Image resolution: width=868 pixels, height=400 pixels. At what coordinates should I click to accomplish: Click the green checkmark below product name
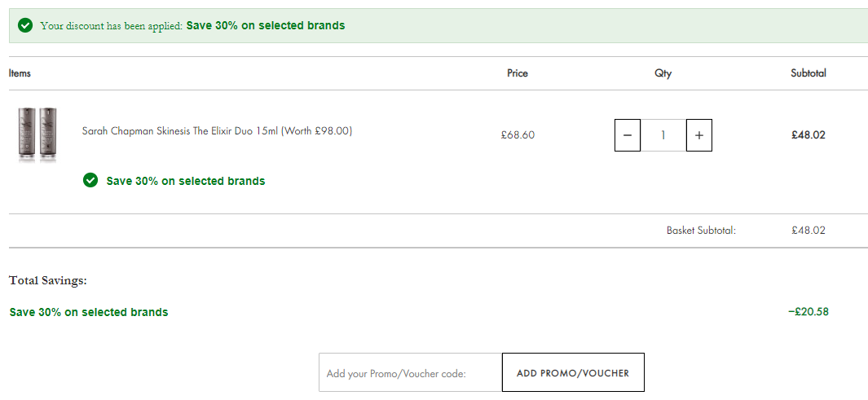[x=90, y=180]
